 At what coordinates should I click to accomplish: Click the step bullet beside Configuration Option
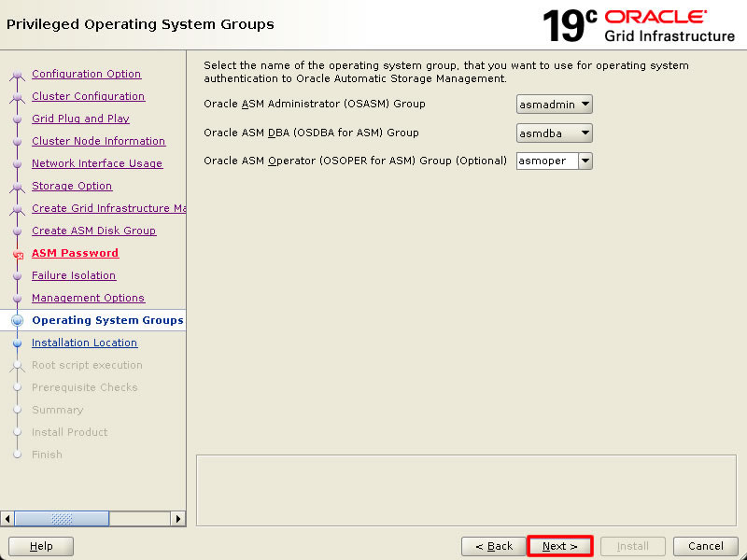coord(17,75)
